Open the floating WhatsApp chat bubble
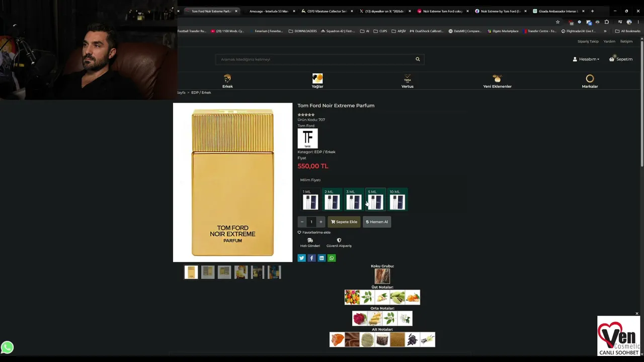 pyautogui.click(x=7, y=347)
